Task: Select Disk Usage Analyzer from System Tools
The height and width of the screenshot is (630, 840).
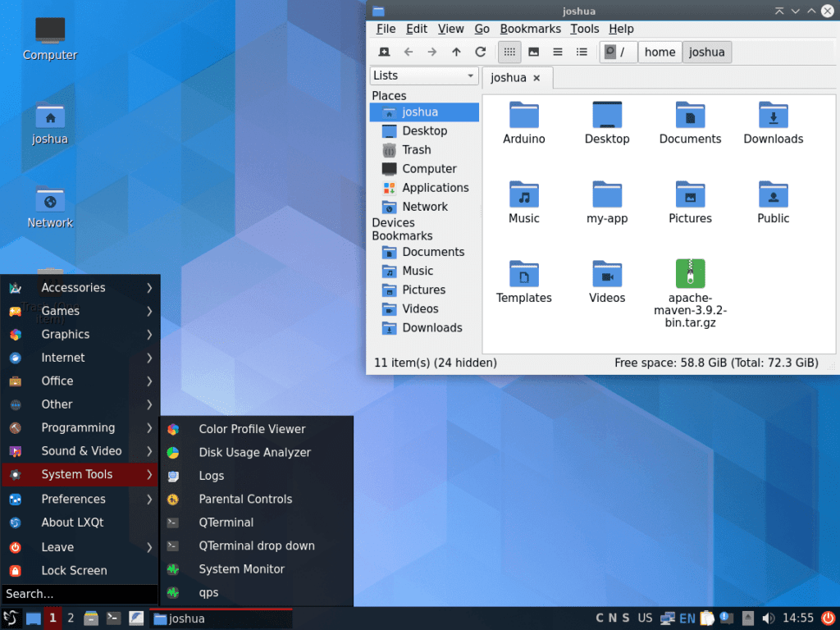Action: 253,452
